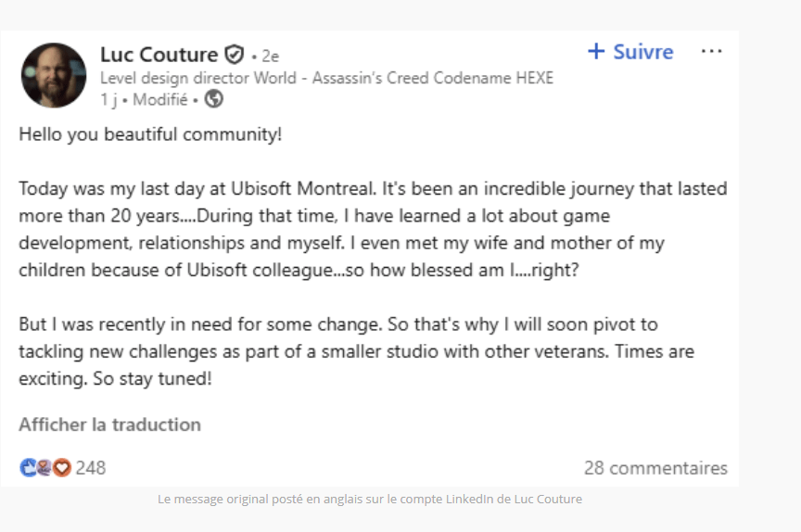Click the globe public visibility icon
The width and height of the screenshot is (801, 532).
click(x=214, y=98)
